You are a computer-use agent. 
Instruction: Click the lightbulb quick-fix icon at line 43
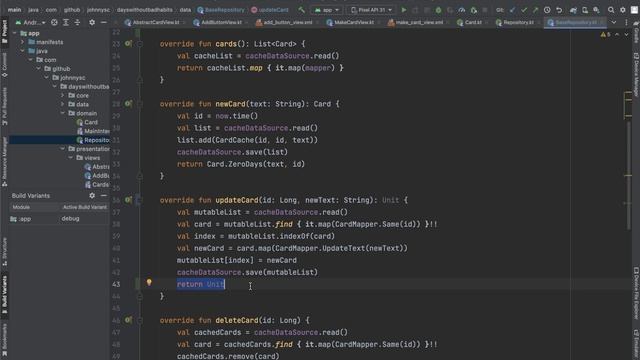coord(149,282)
